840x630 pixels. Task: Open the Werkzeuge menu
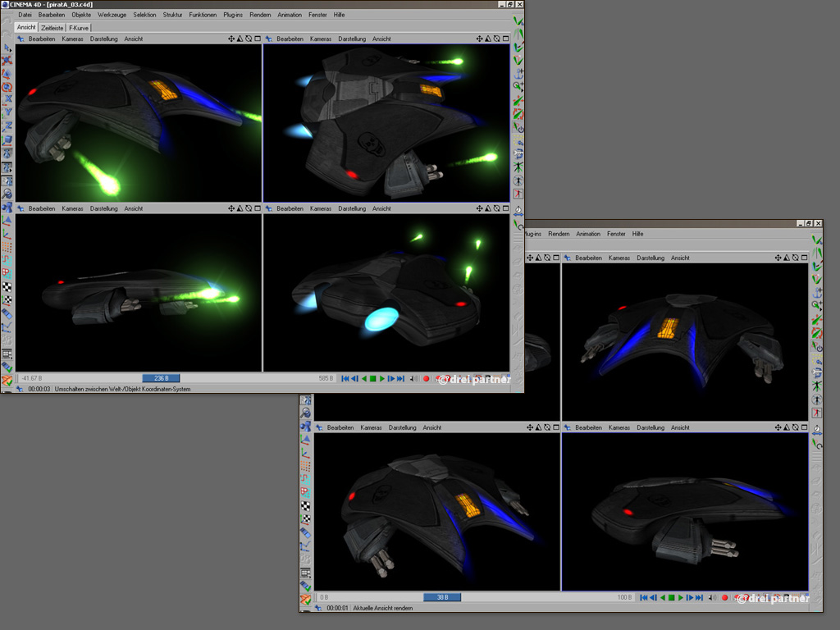click(x=112, y=15)
